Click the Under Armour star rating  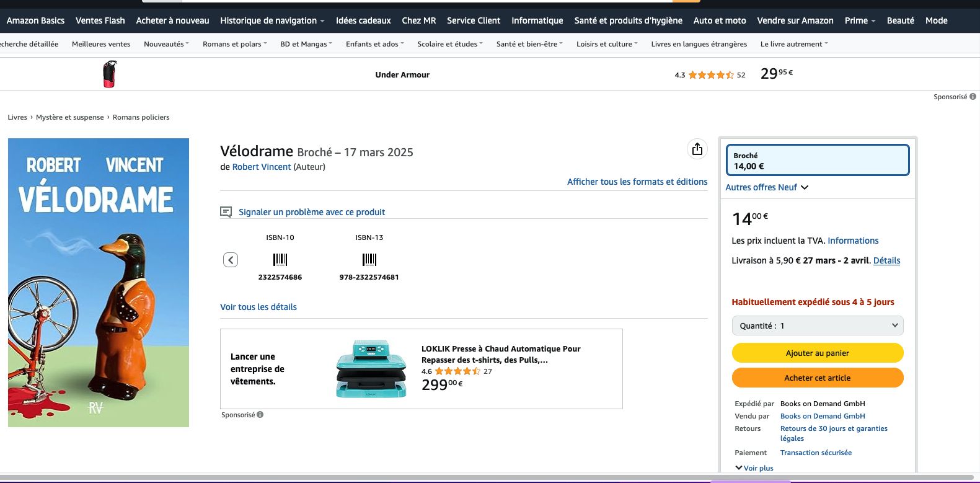tap(711, 75)
